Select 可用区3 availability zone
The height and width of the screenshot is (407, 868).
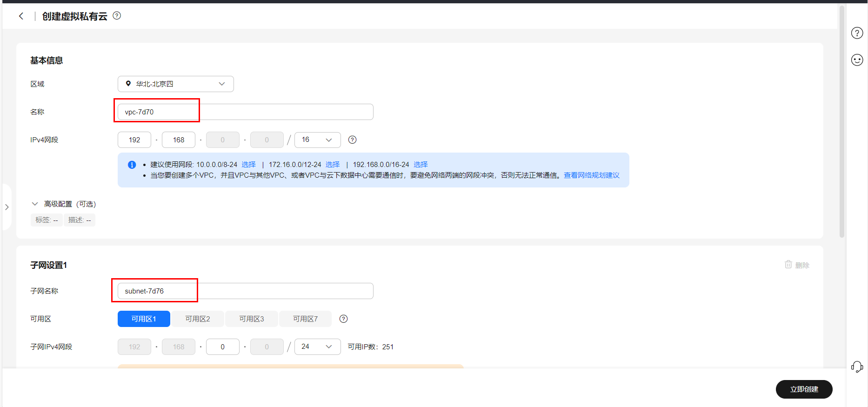[252, 319]
